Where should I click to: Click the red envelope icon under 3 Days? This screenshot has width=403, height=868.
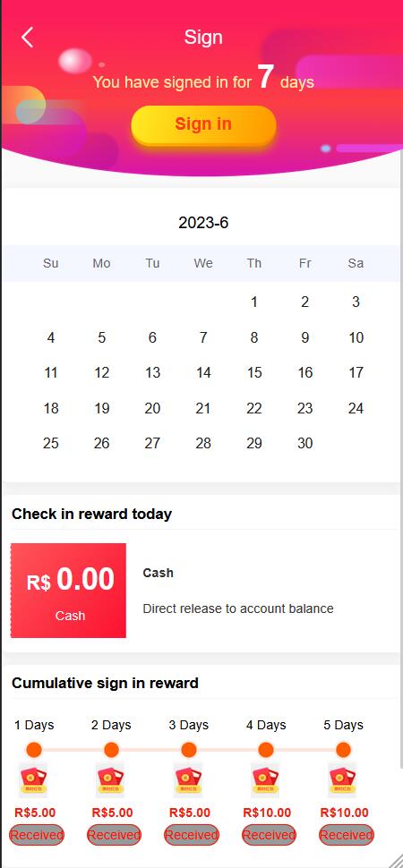click(188, 780)
